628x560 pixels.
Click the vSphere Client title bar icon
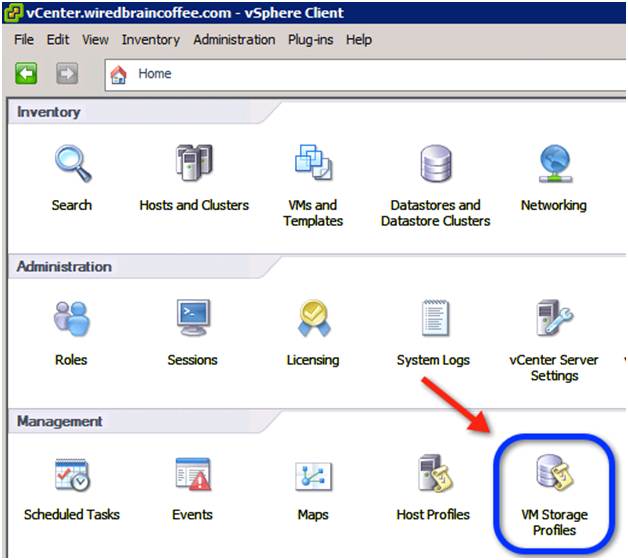[x=13, y=13]
